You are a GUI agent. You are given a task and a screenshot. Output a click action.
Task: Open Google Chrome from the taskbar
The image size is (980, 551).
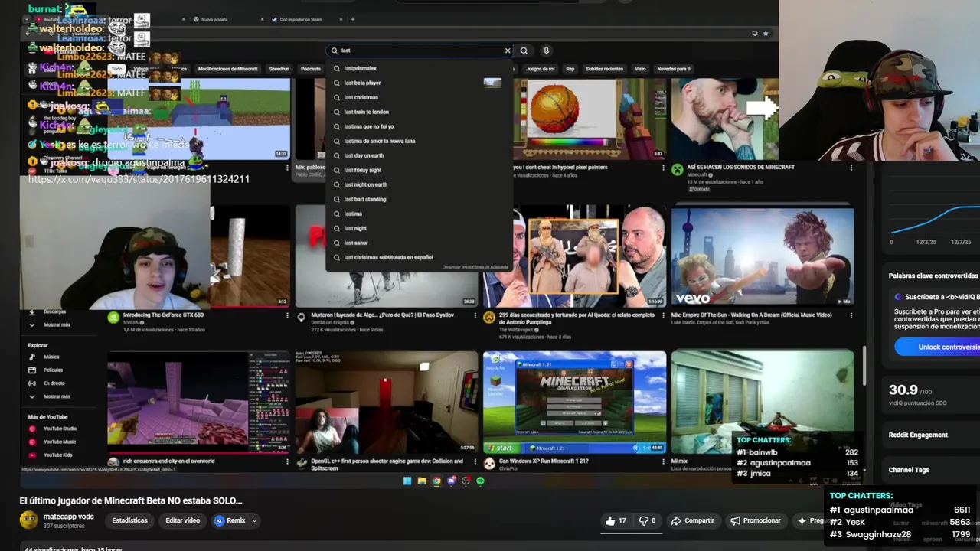(x=436, y=481)
